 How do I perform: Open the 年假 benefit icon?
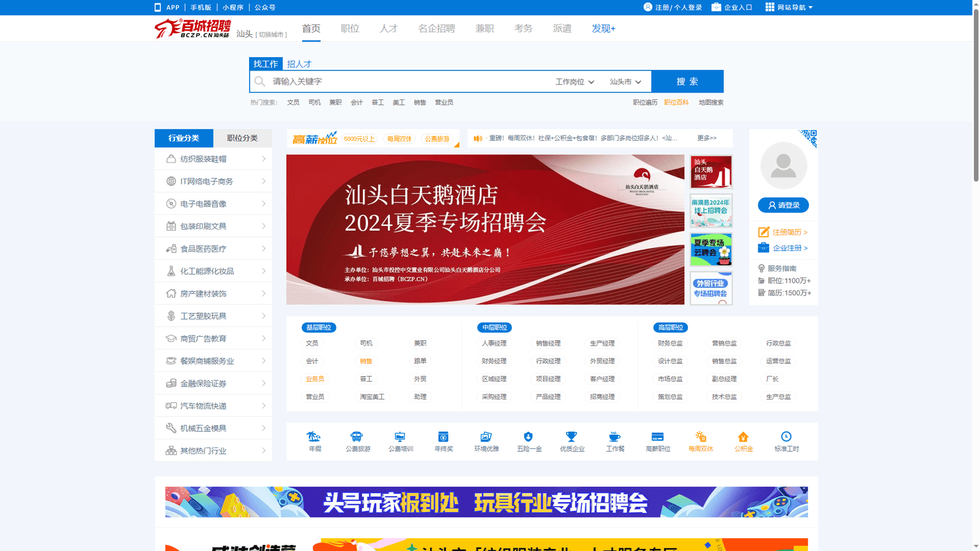pos(314,437)
